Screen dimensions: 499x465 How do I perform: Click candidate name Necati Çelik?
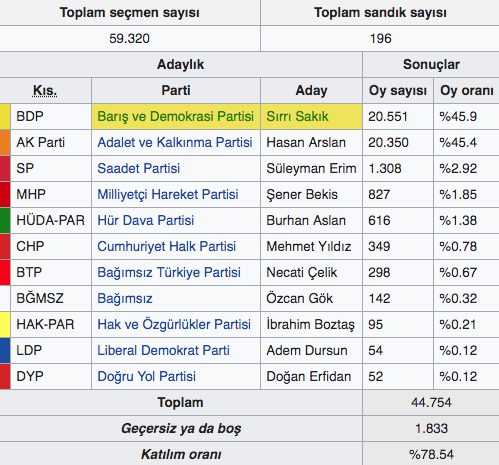[x=302, y=272]
